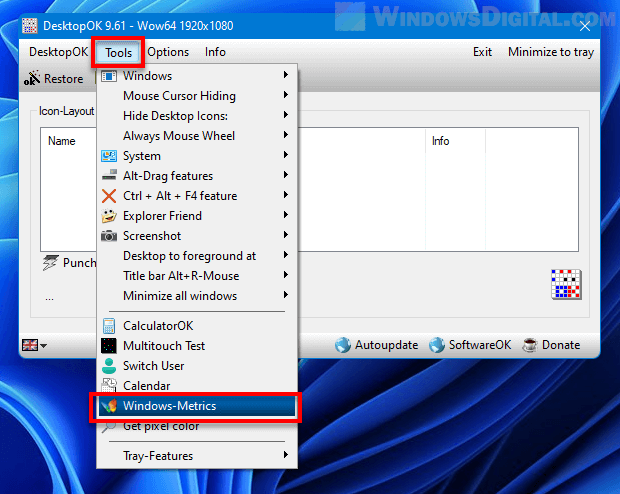The image size is (620, 494).
Task: Click Minimize to tray
Action: 551,52
